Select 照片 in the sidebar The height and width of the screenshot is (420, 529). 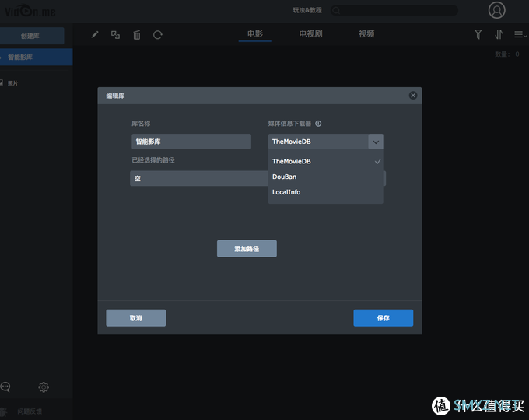pos(12,83)
